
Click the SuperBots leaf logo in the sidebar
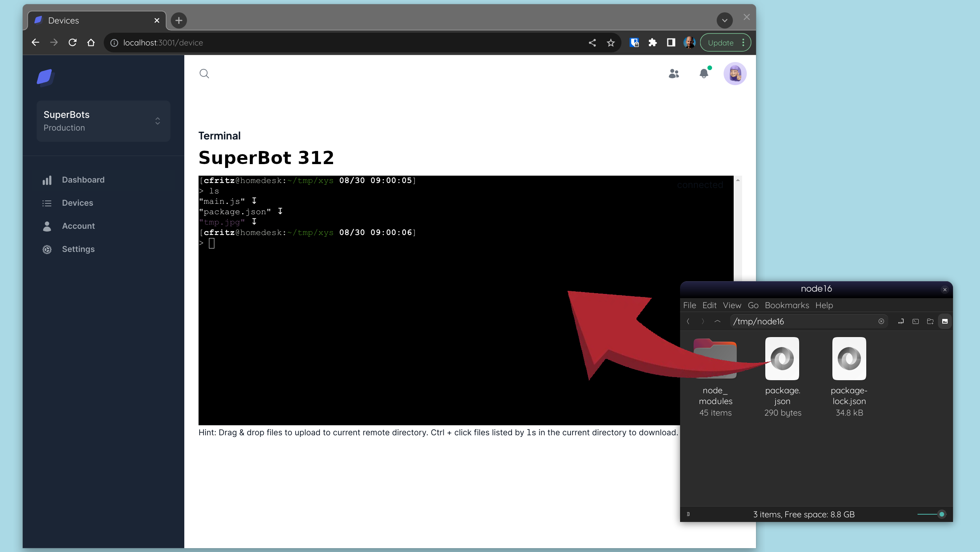(x=45, y=77)
